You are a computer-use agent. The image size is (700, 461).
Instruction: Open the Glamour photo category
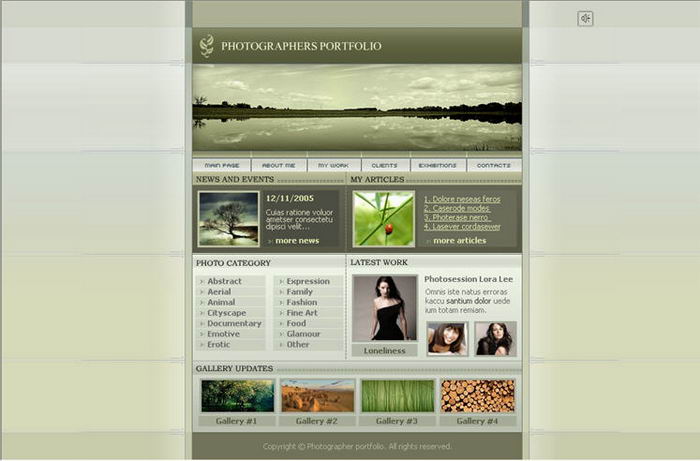click(x=303, y=334)
